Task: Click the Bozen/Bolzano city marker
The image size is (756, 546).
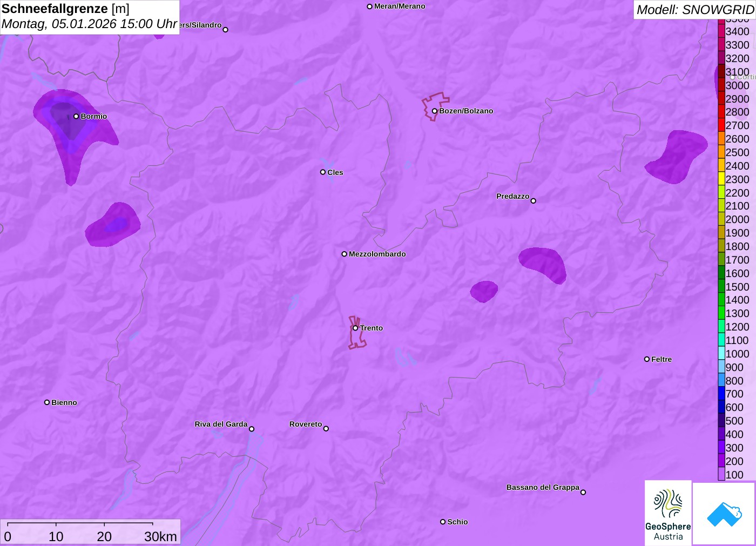Action: (x=434, y=111)
